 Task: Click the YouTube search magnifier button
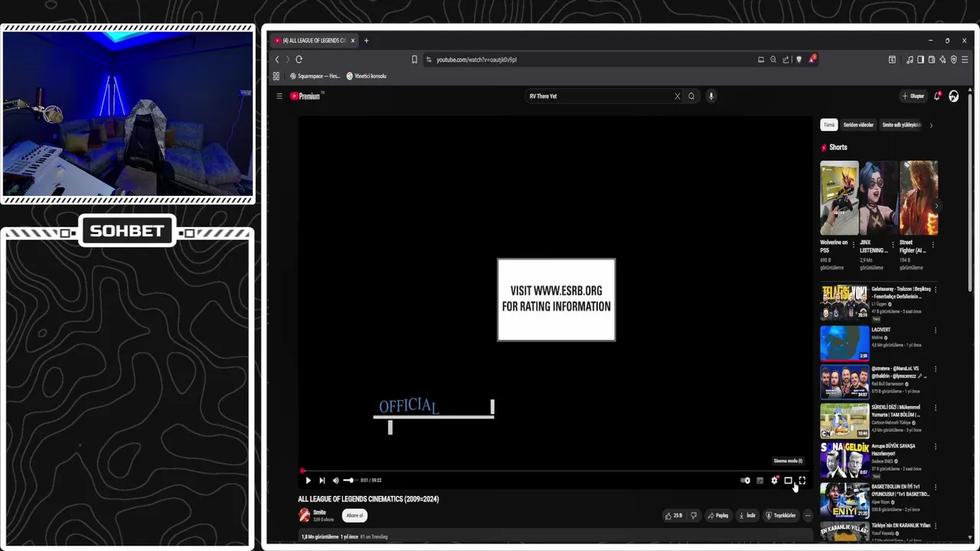691,96
